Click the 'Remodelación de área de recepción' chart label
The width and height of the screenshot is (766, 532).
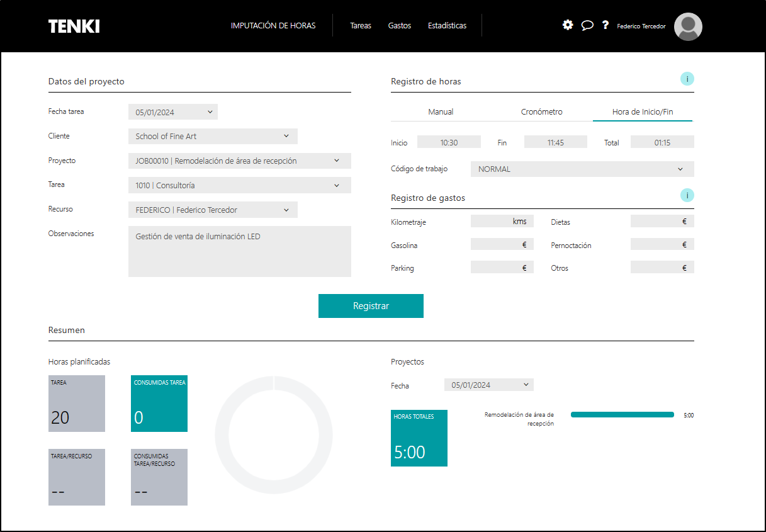(x=519, y=419)
